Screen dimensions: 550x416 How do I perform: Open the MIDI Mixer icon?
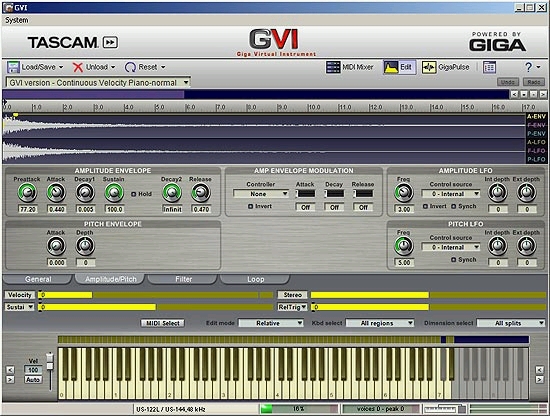pyautogui.click(x=333, y=67)
